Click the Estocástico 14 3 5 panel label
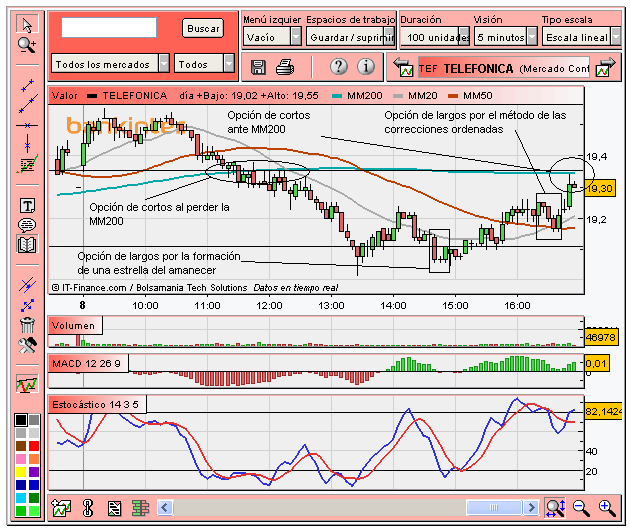The width and height of the screenshot is (630, 532). 96,404
